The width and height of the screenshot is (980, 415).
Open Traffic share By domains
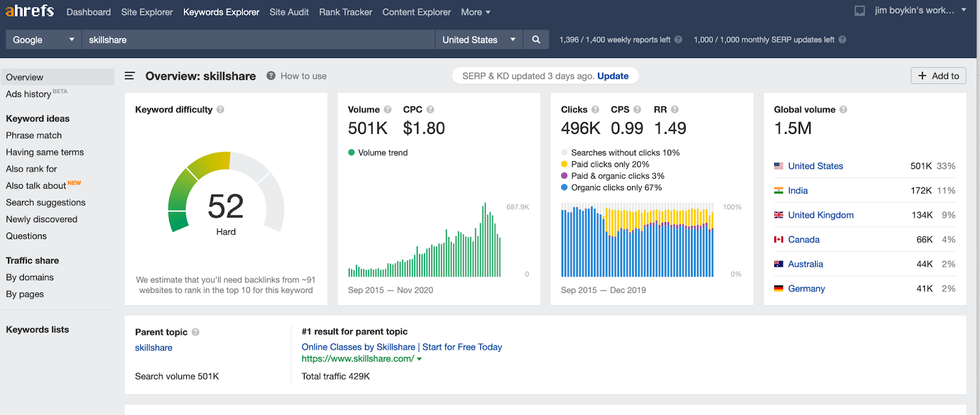pos(30,277)
